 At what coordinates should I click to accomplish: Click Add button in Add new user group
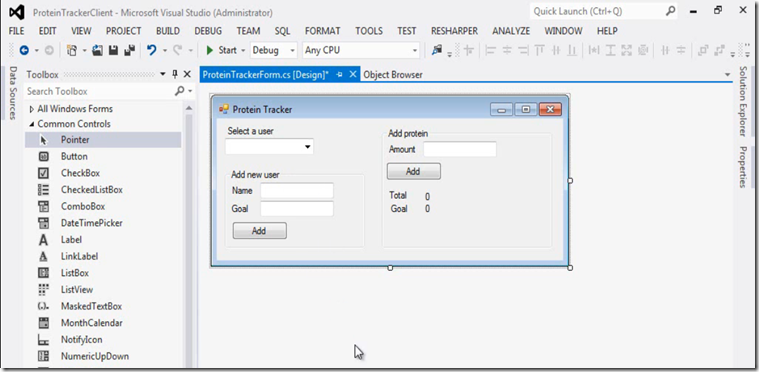click(259, 231)
